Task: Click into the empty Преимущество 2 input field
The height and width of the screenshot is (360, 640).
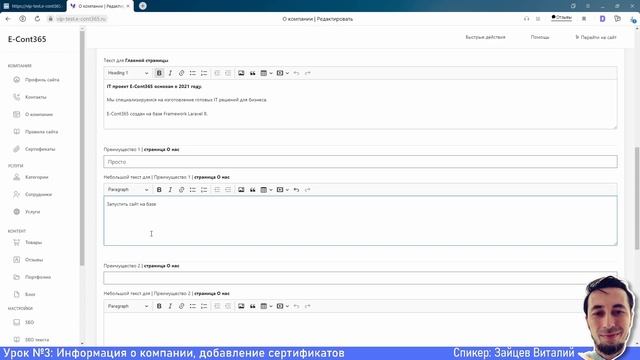Action: pyautogui.click(x=360, y=278)
